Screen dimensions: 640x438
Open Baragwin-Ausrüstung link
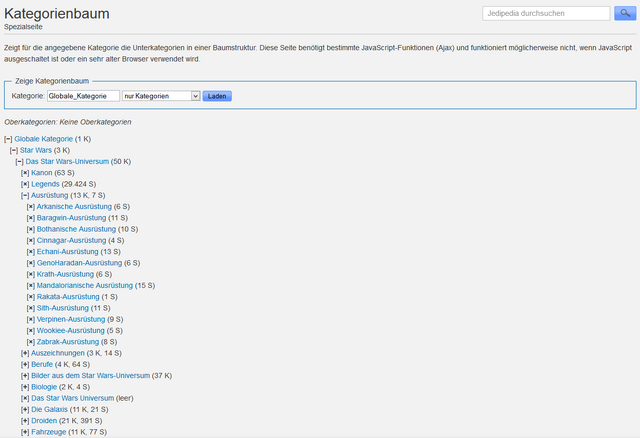click(71, 218)
